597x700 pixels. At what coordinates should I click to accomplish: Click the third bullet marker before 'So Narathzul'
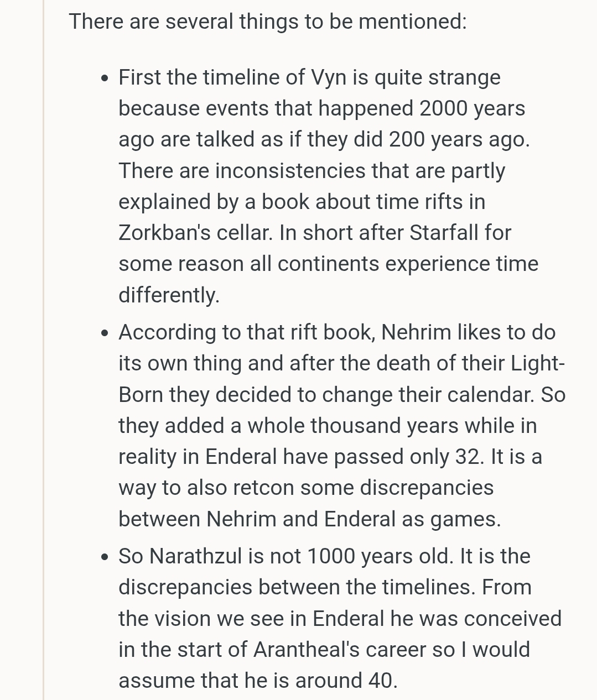tap(105, 557)
